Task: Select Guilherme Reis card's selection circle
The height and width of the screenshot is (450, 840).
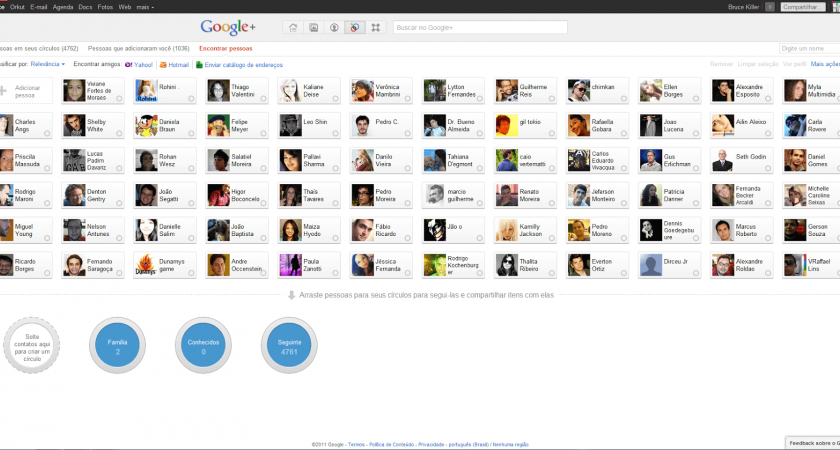Action: [x=552, y=99]
